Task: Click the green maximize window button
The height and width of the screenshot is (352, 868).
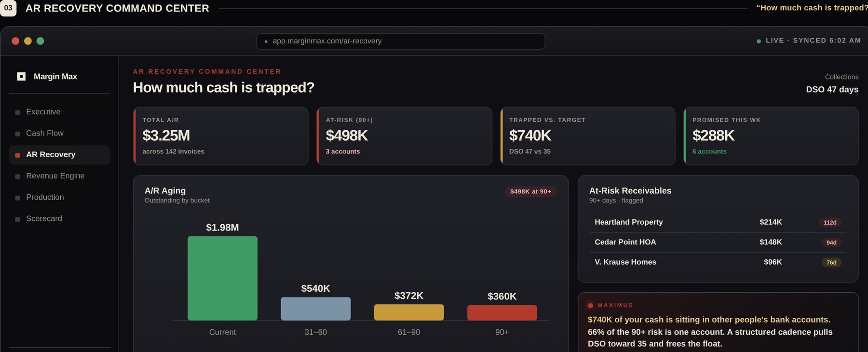Action: point(41,41)
